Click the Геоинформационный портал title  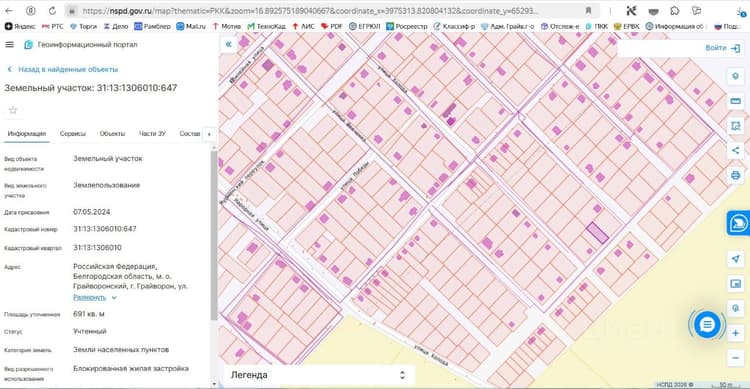click(x=88, y=44)
